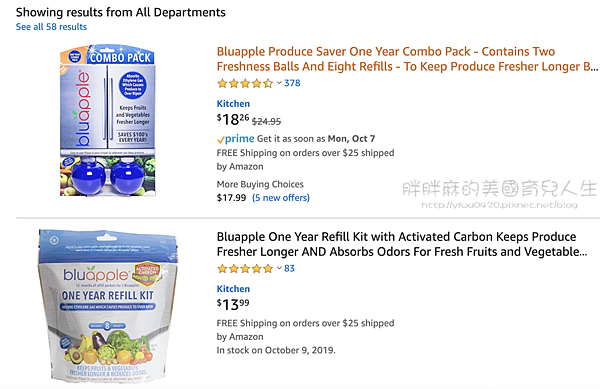Click the Combo Pack product image
Image resolution: width=600 pixels, height=389 pixels.
coord(108,120)
